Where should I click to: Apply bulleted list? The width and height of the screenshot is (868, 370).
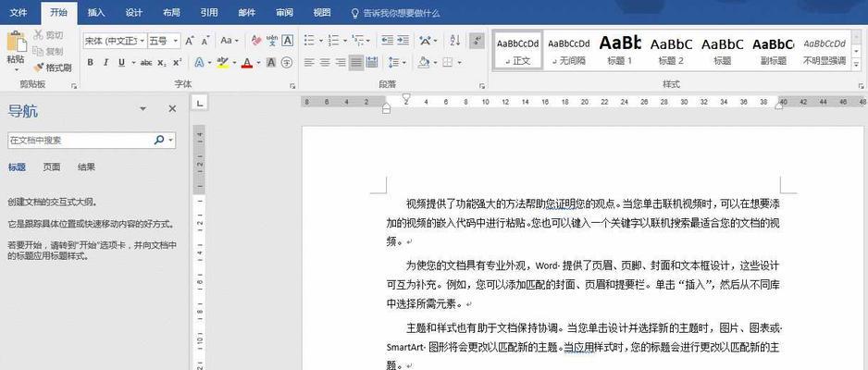(309, 41)
